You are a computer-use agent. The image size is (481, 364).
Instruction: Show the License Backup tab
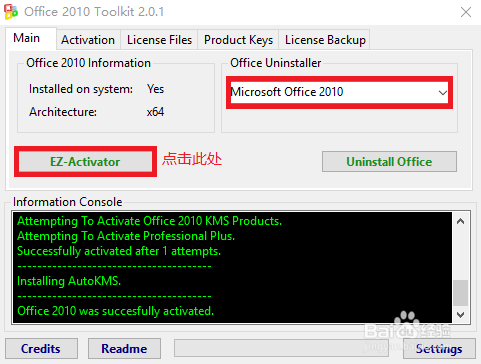[x=325, y=40]
